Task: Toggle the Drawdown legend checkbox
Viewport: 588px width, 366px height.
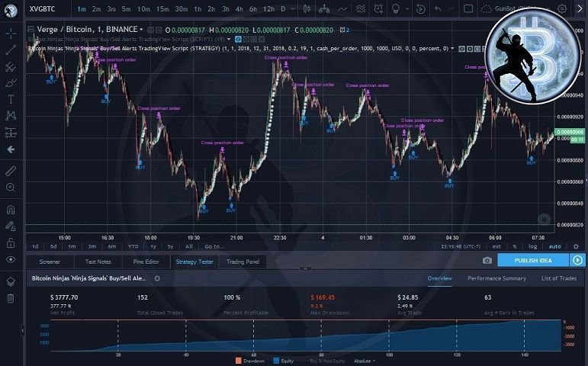Action: click(x=250, y=361)
